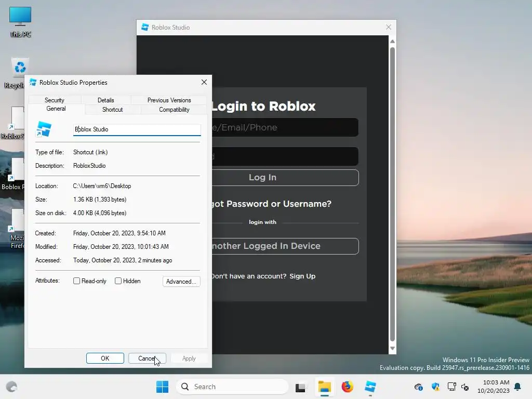This screenshot has width=532, height=399.
Task: Click vertical scrollbar thumb in Roblox Studio
Action: click(x=392, y=194)
